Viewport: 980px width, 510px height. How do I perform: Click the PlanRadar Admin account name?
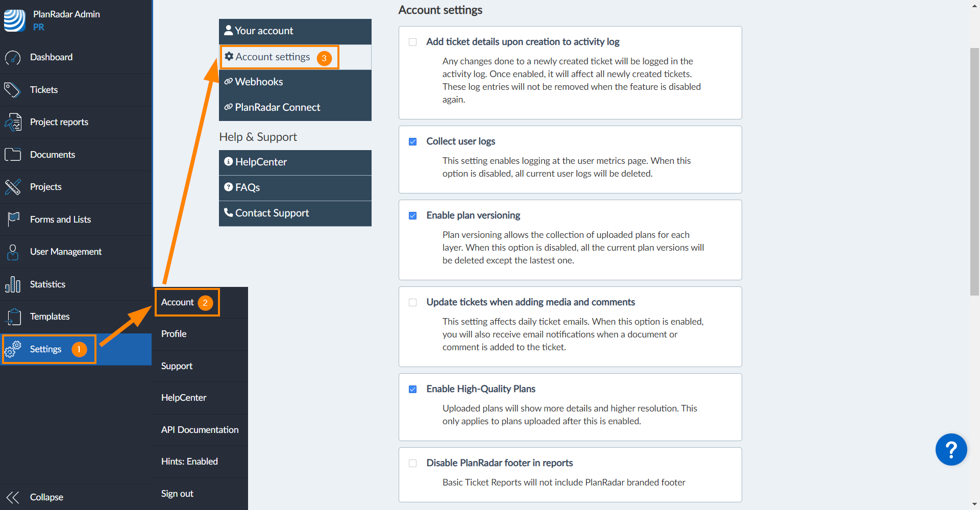pyautogui.click(x=66, y=14)
